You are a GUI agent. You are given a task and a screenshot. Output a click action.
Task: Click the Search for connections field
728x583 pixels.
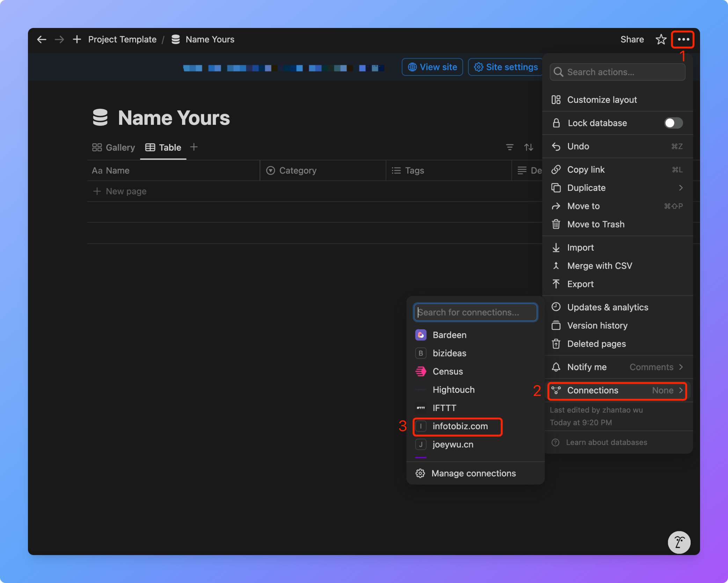click(475, 312)
